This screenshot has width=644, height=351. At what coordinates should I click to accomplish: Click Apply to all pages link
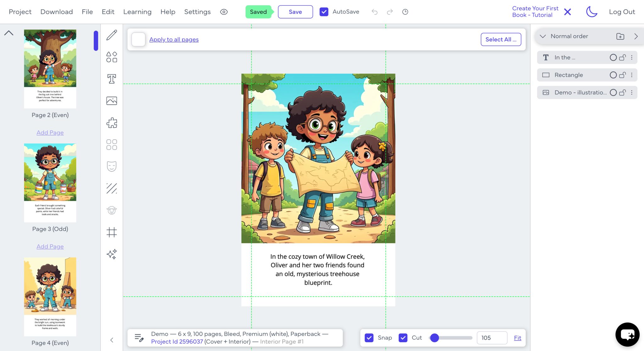[x=174, y=39]
